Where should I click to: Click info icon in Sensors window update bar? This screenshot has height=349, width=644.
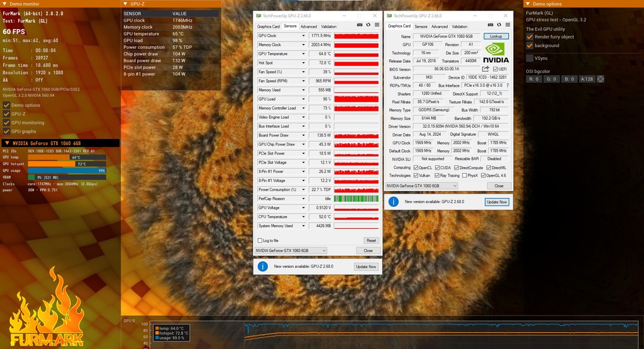click(262, 267)
